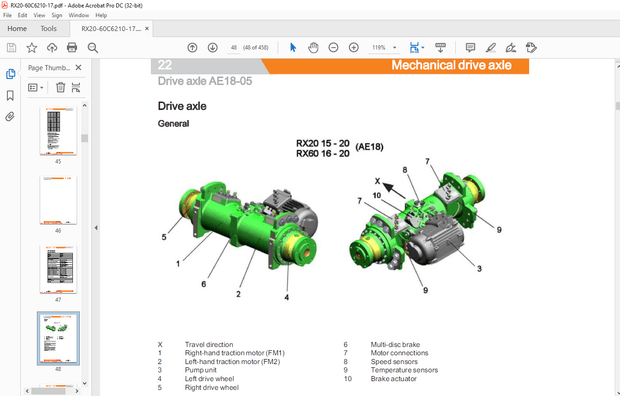Open the find text magnifier
620x396 pixels.
(x=93, y=48)
